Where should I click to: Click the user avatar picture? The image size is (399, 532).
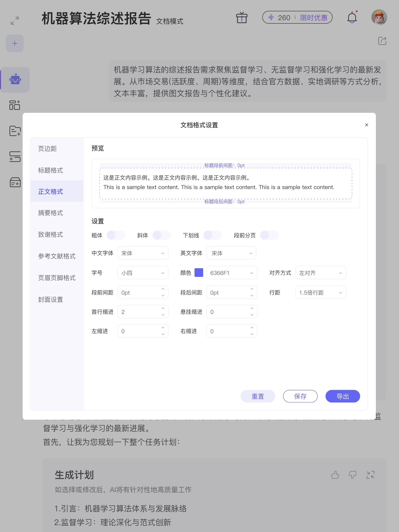point(379,17)
